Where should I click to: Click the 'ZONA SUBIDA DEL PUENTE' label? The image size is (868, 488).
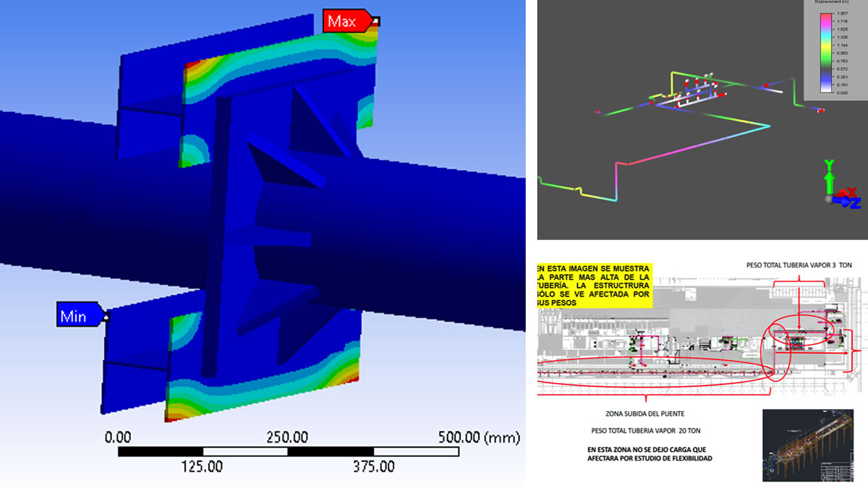pyautogui.click(x=645, y=414)
